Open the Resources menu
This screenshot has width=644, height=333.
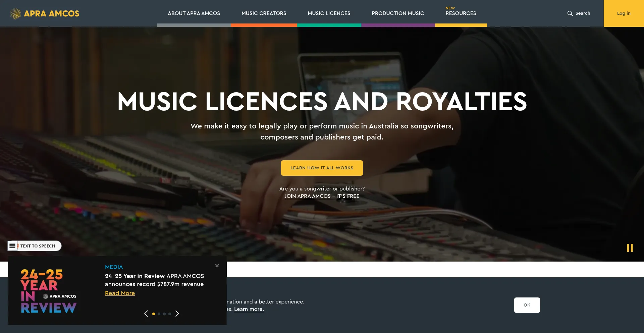click(461, 13)
